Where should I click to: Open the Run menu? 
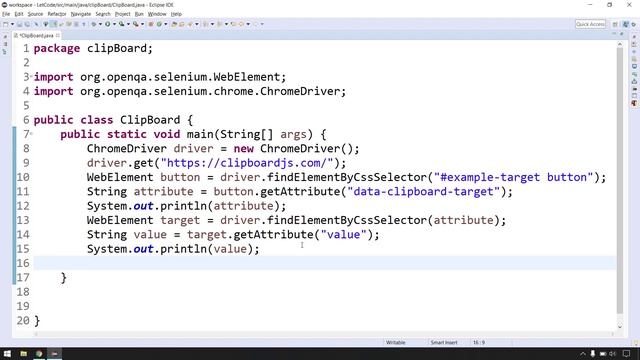(139, 14)
